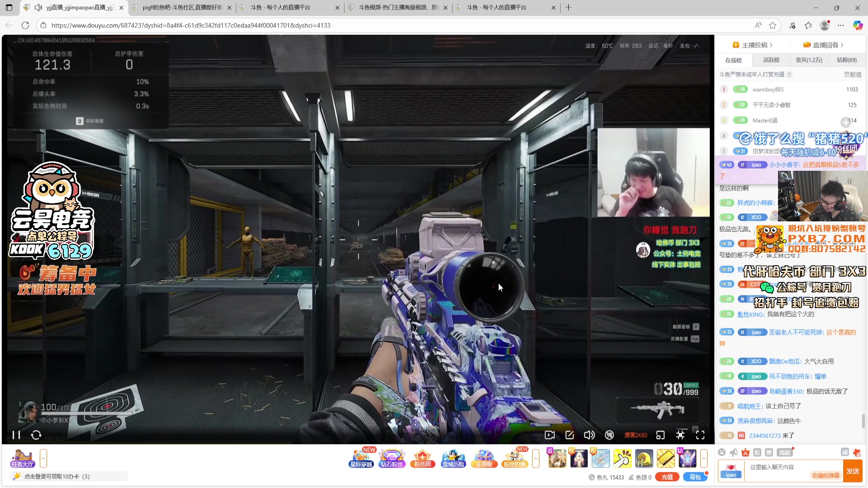868x488 pixels.
Task: Click user Master6涵 in ranking
Action: [x=765, y=120]
